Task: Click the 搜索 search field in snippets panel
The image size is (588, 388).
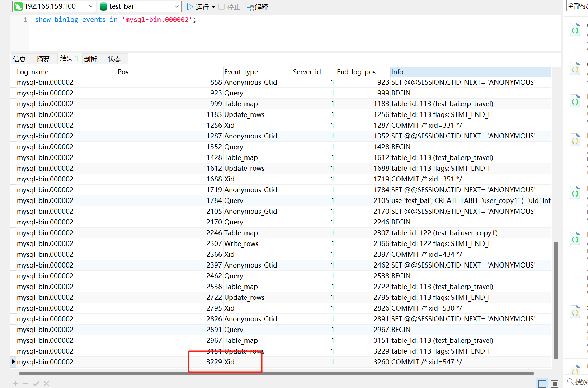Action: point(581,382)
